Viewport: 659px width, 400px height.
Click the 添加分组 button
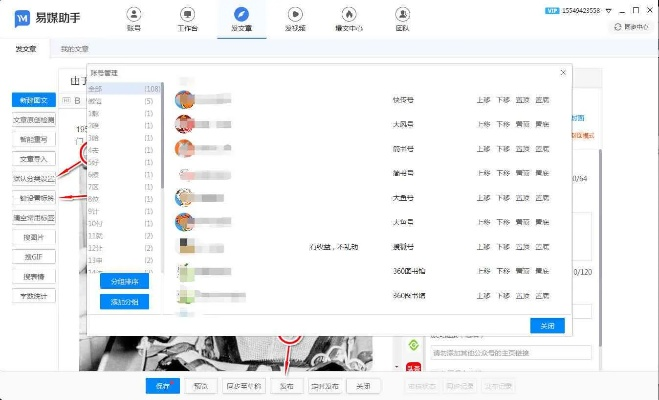(x=124, y=301)
